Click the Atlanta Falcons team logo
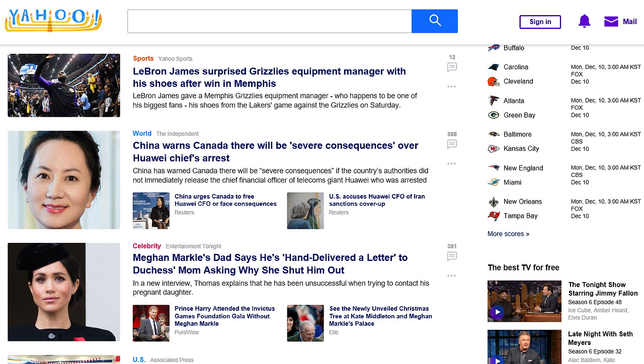 click(x=494, y=101)
